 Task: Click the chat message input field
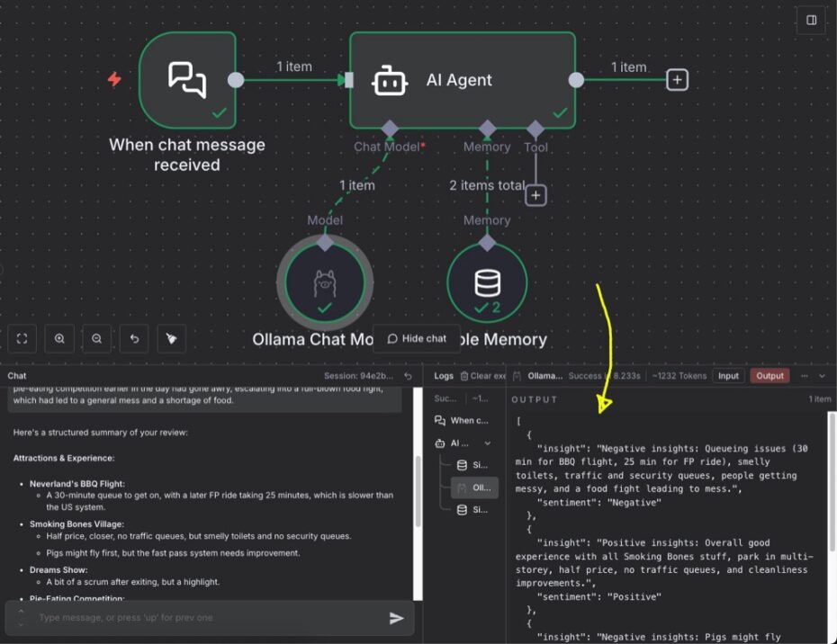point(209,618)
